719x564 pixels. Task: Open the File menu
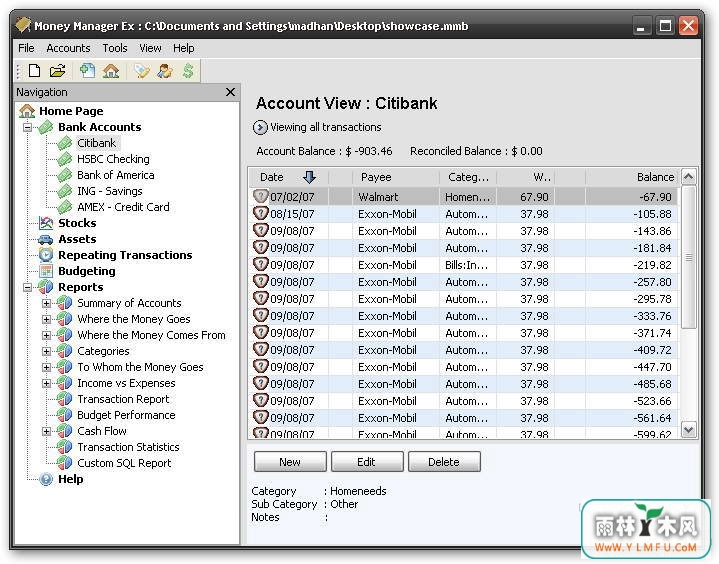pyautogui.click(x=26, y=48)
